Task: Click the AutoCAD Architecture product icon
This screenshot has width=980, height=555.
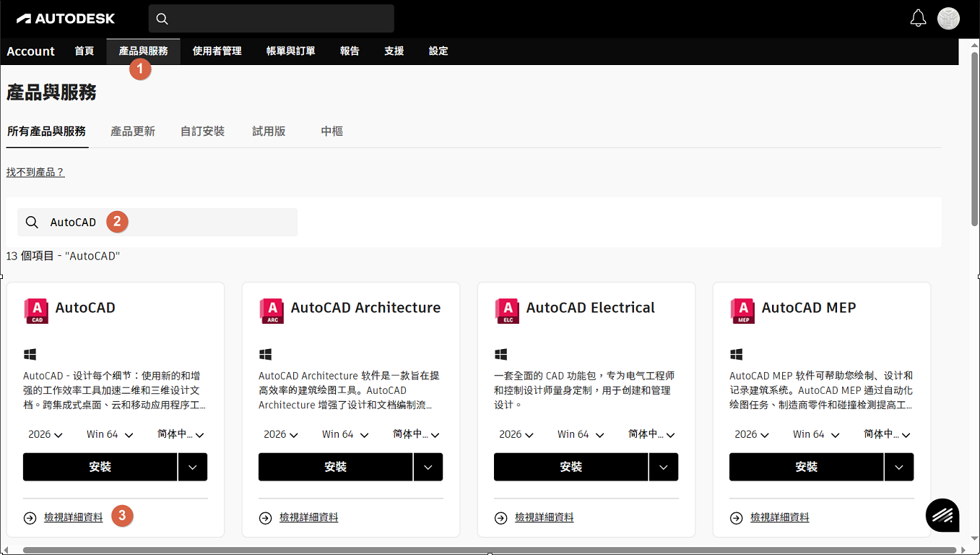Action: click(272, 311)
